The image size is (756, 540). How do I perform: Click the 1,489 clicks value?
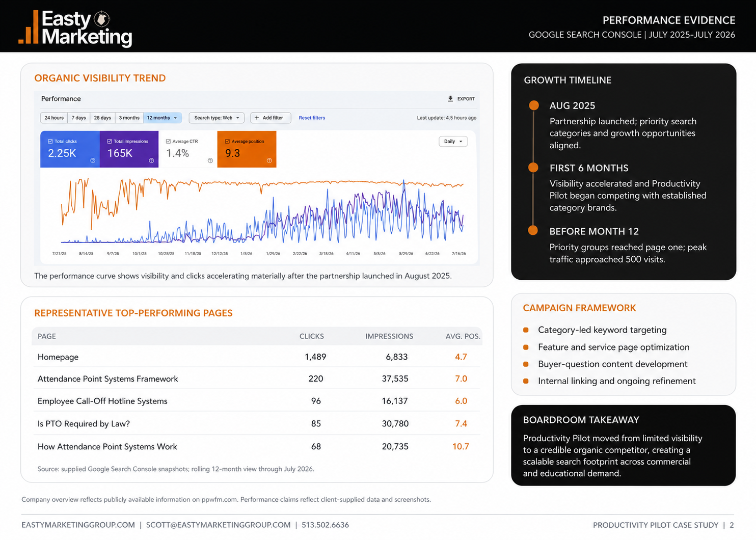(x=315, y=357)
